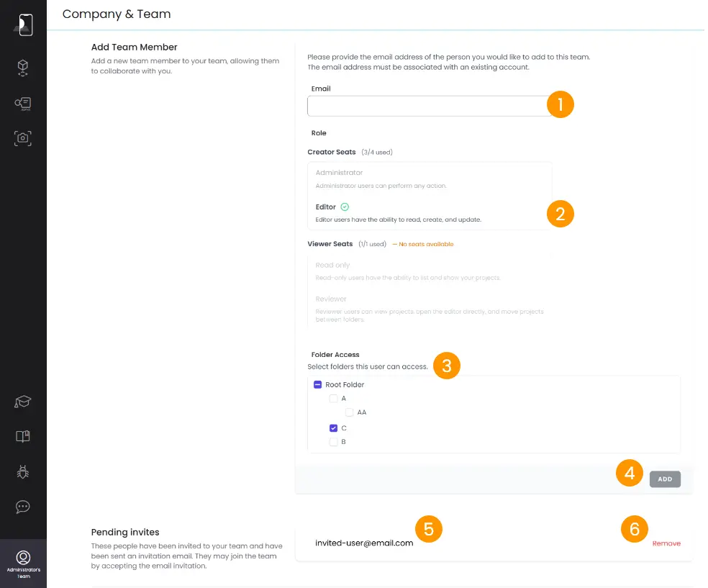Toggle the Root Folder checkbox

(318, 385)
